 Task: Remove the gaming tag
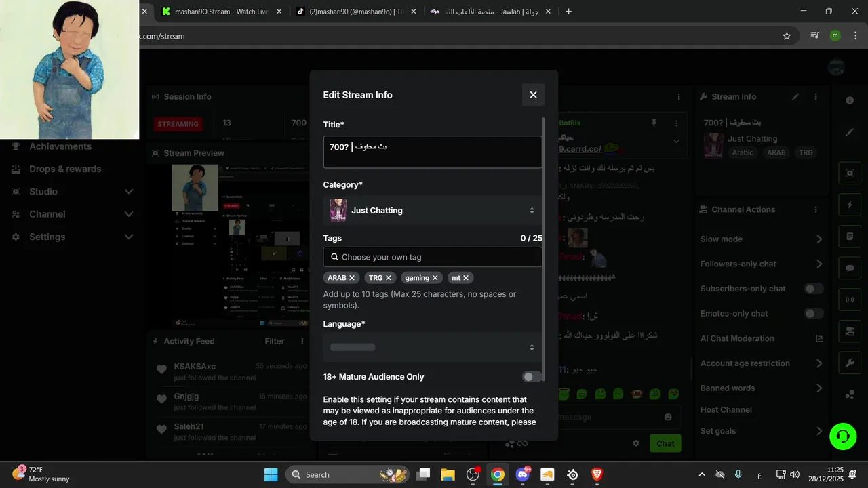click(x=435, y=278)
